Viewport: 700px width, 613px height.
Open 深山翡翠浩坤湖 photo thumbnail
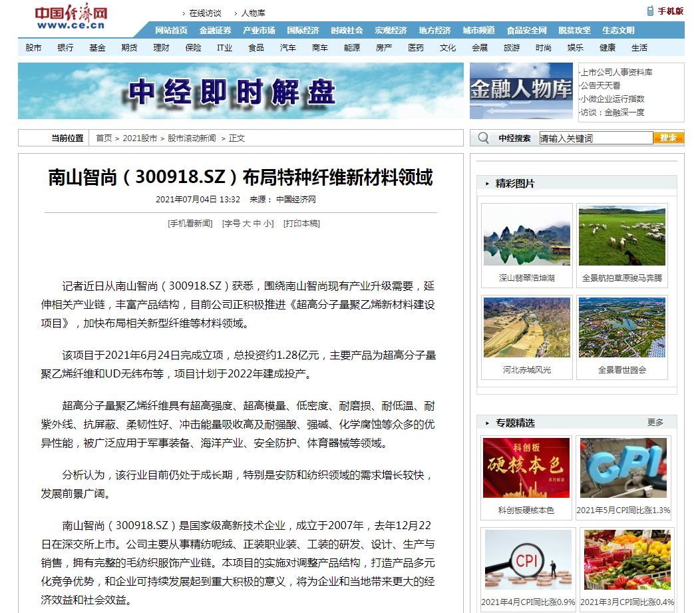(x=526, y=237)
